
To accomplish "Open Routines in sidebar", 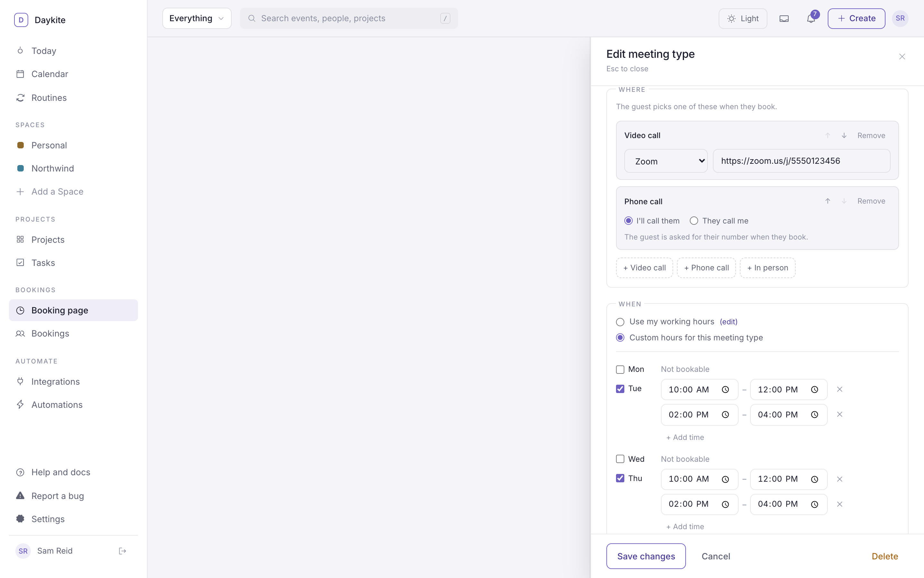I will click(73, 98).
